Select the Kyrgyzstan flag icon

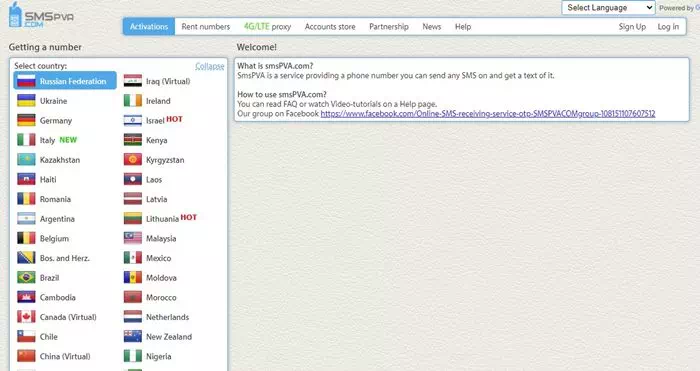[x=133, y=160]
